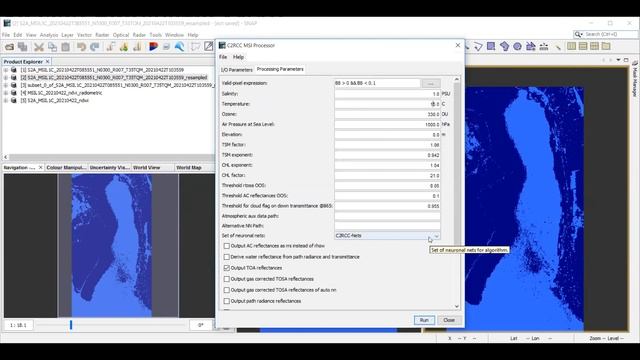The image size is (640, 360).
Task: Expand [4] MSIL1C ndvi_radiometric node
Action: point(6,93)
